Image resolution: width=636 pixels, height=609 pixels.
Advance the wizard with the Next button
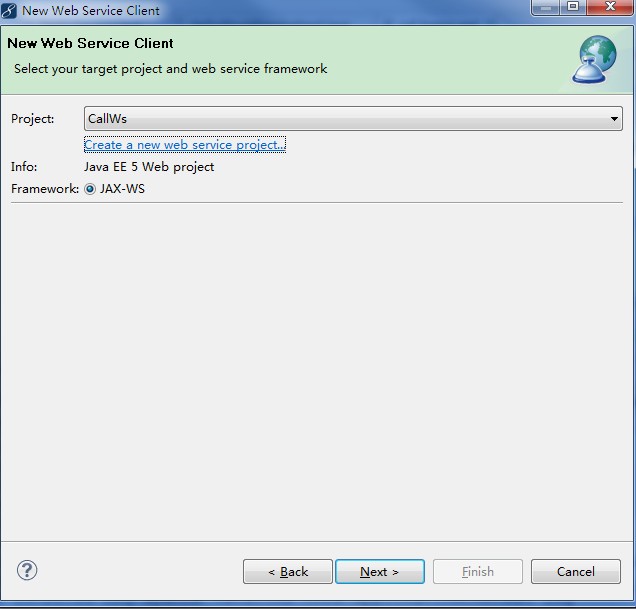click(x=380, y=572)
